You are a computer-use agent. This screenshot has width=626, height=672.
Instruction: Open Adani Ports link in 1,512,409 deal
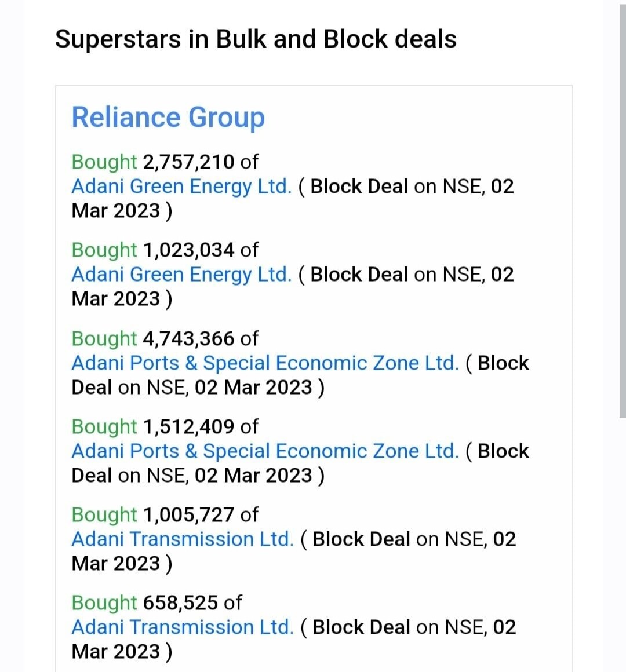click(x=265, y=452)
